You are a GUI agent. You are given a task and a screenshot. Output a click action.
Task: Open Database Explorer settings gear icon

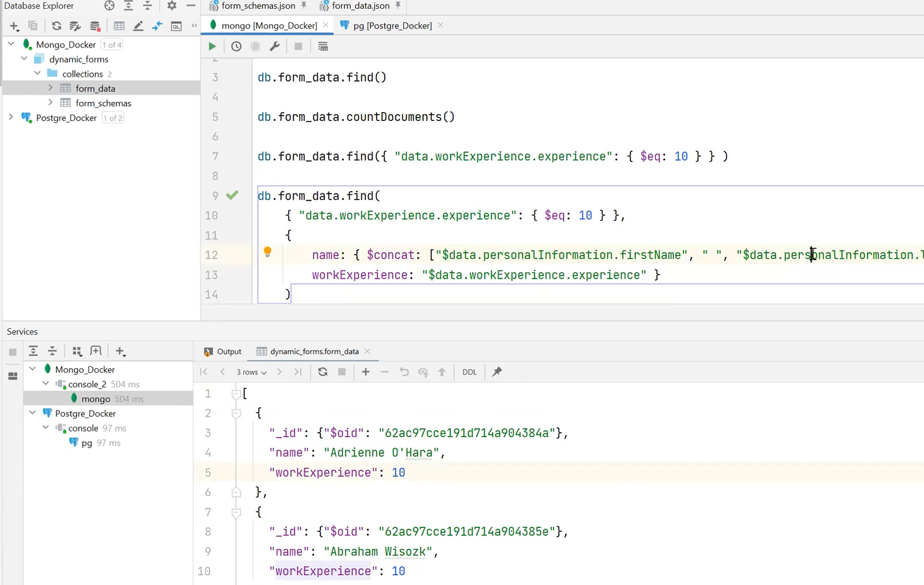point(171,5)
